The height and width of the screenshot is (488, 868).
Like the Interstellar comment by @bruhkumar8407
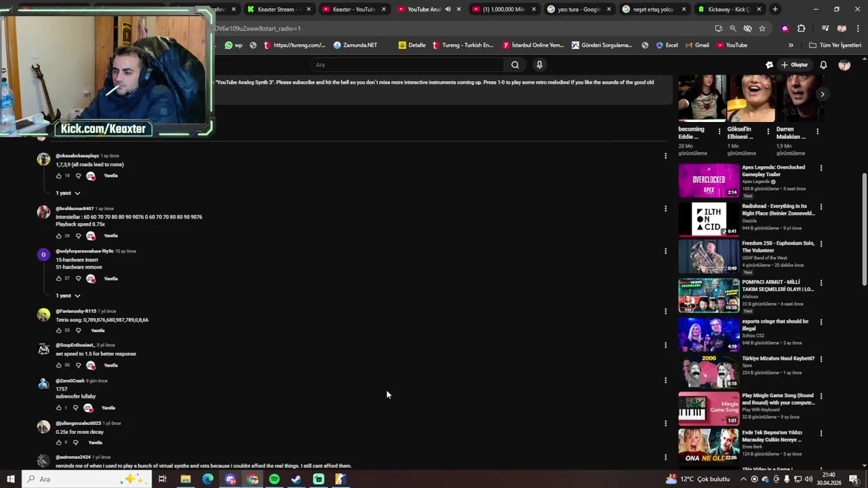tap(59, 236)
